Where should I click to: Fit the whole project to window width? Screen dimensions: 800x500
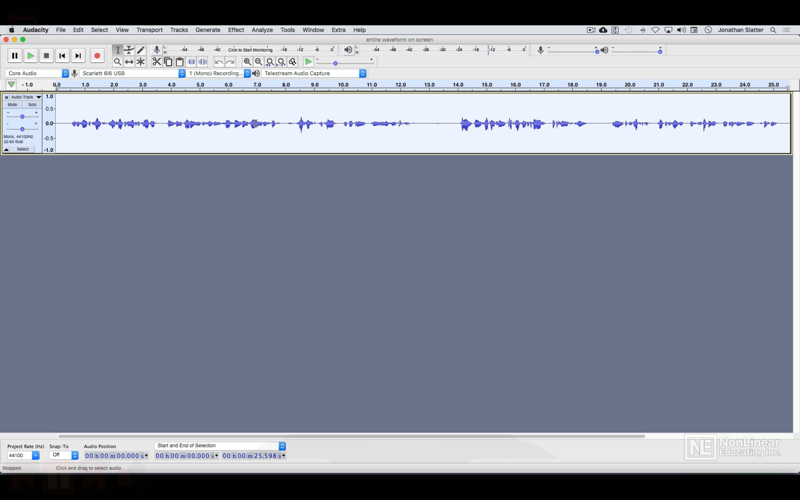pyautogui.click(x=281, y=62)
